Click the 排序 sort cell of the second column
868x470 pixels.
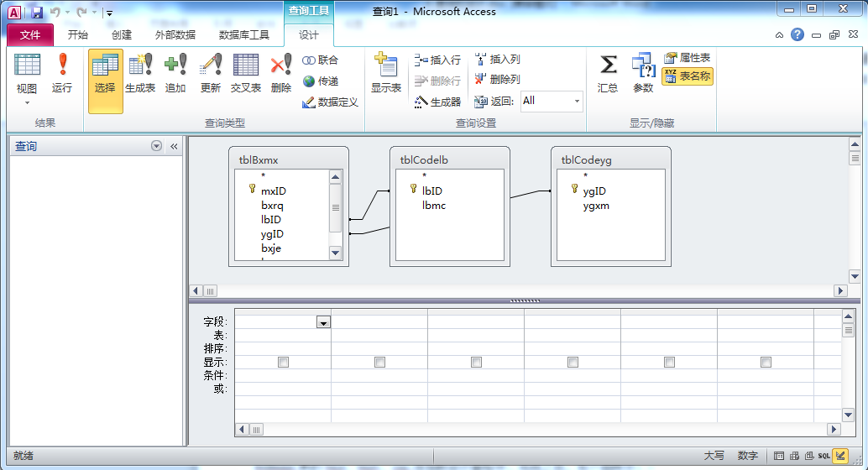click(x=379, y=349)
